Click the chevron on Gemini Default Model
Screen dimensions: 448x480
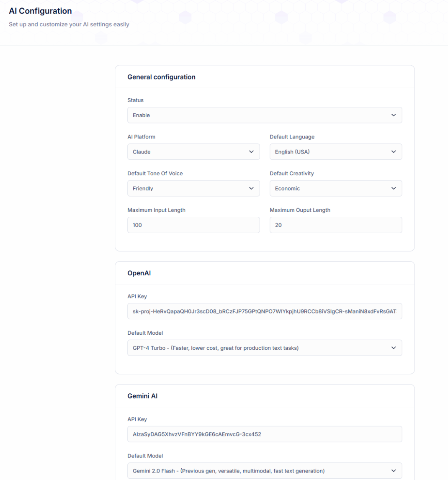pos(393,471)
